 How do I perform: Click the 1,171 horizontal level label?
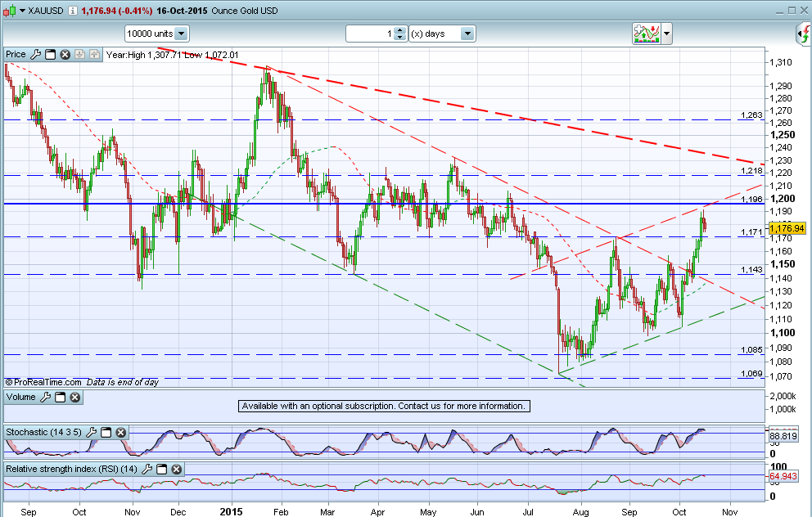[x=751, y=232]
